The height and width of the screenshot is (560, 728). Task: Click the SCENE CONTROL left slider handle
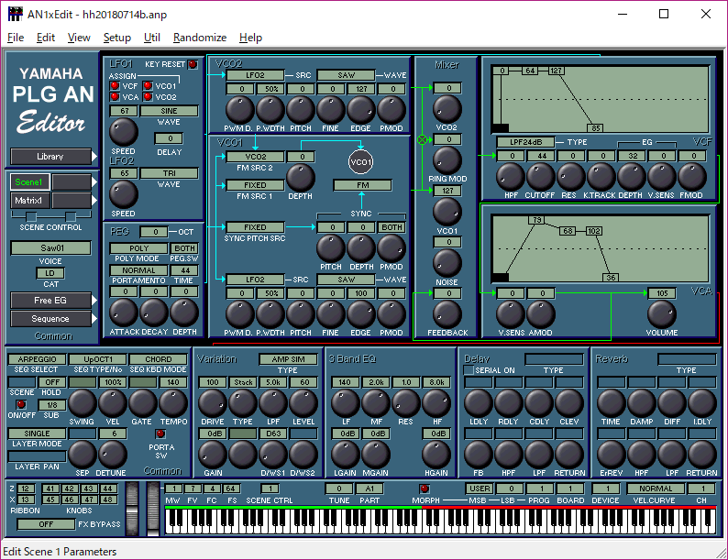(x=29, y=216)
